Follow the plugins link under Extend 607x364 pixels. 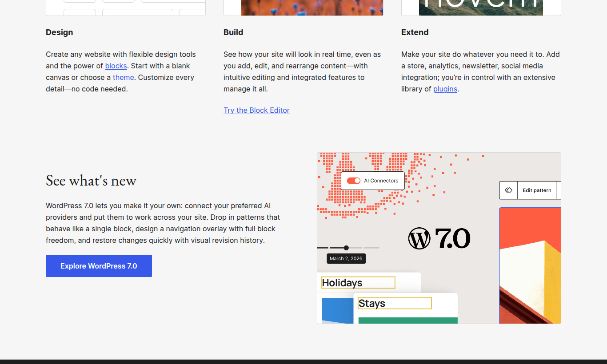pyautogui.click(x=445, y=89)
